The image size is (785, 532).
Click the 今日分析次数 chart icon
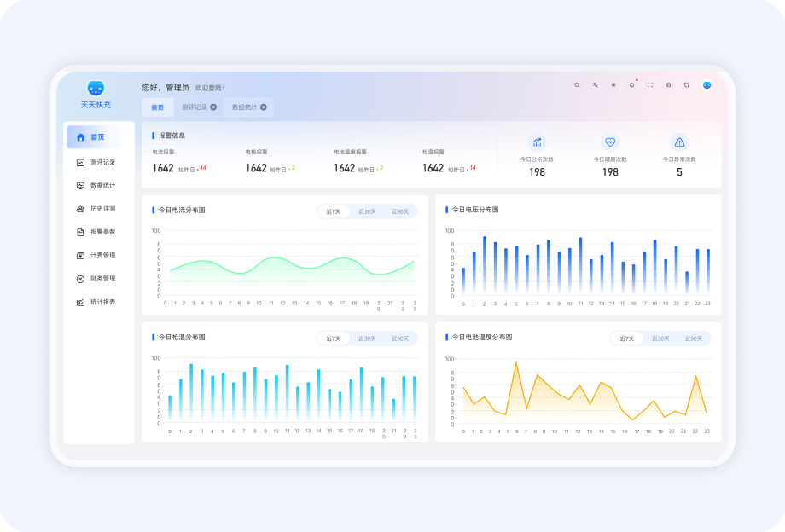(x=537, y=142)
